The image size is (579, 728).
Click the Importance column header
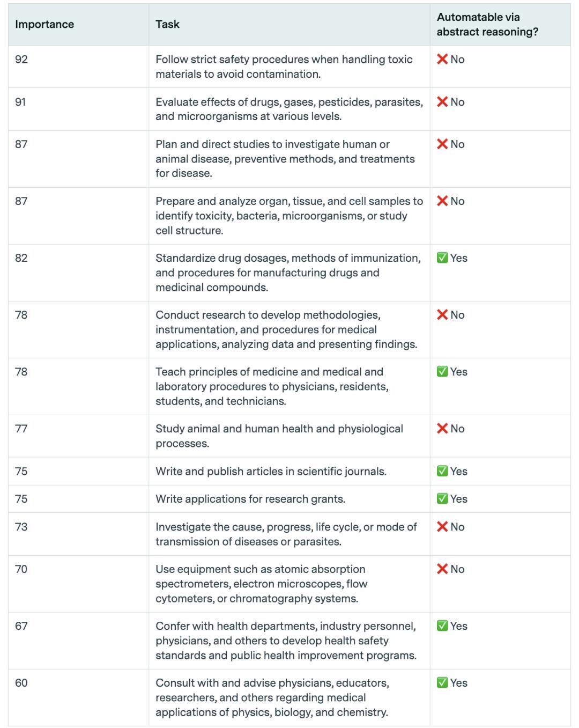coord(44,24)
